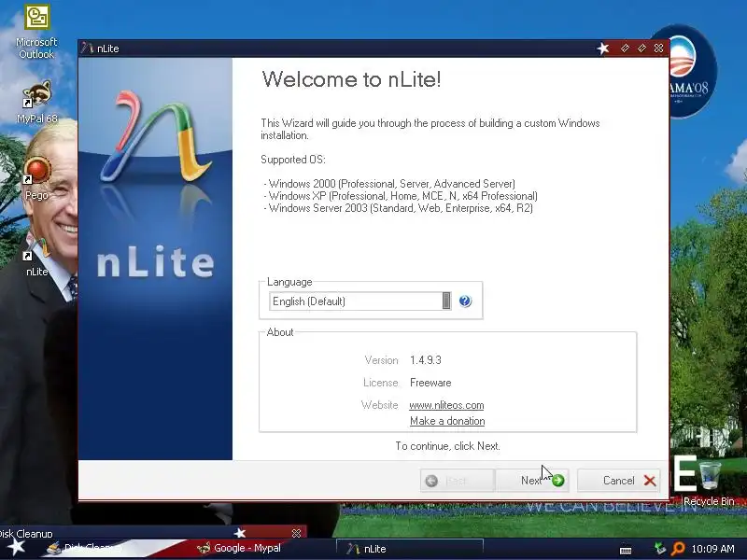Click Freeware license text
The height and width of the screenshot is (560, 747).
[430, 383]
